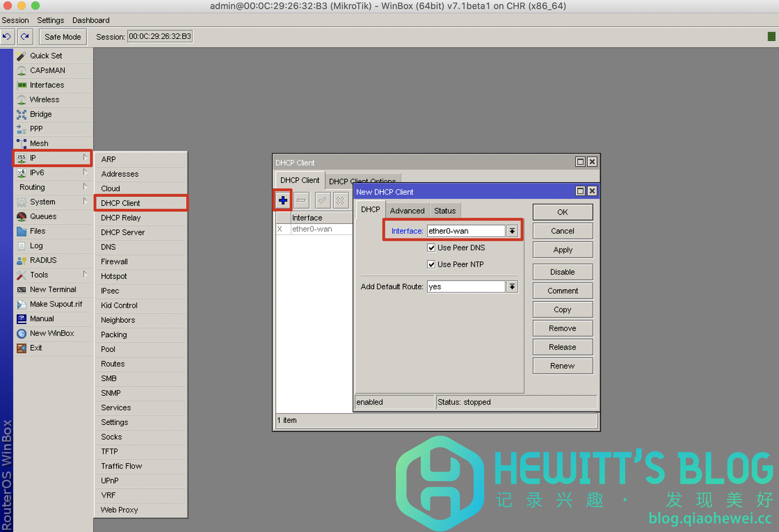The width and height of the screenshot is (779, 532).
Task: Click the Renew button
Action: tap(563, 366)
